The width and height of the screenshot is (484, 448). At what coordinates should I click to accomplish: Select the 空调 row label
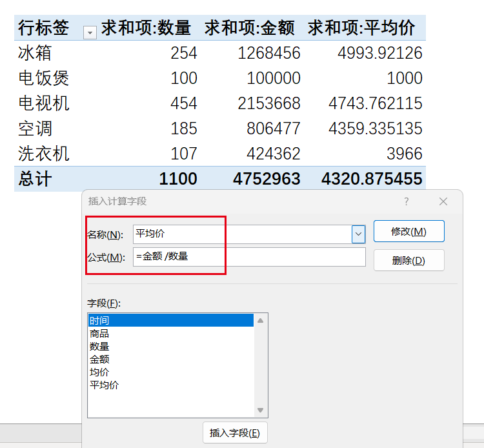point(35,128)
